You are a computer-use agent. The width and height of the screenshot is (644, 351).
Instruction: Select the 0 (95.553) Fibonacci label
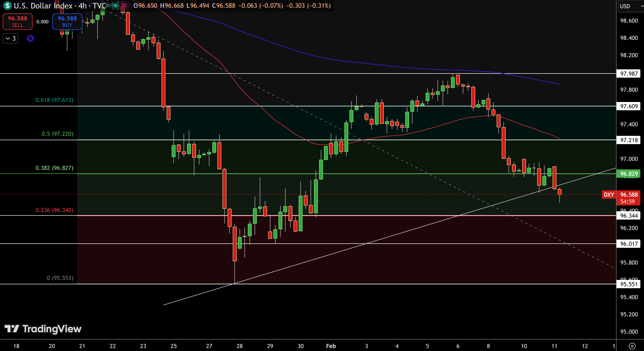point(60,278)
